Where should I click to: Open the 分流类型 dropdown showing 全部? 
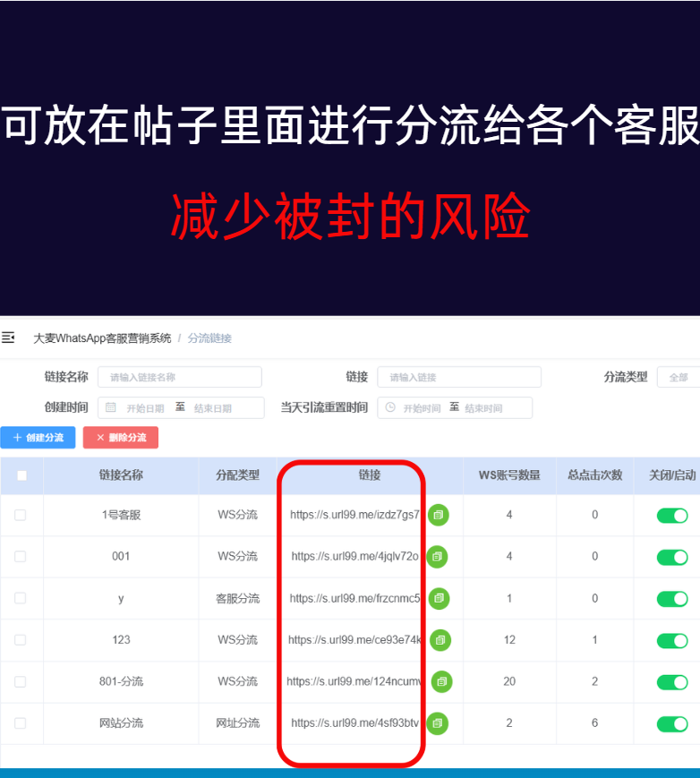[679, 377]
